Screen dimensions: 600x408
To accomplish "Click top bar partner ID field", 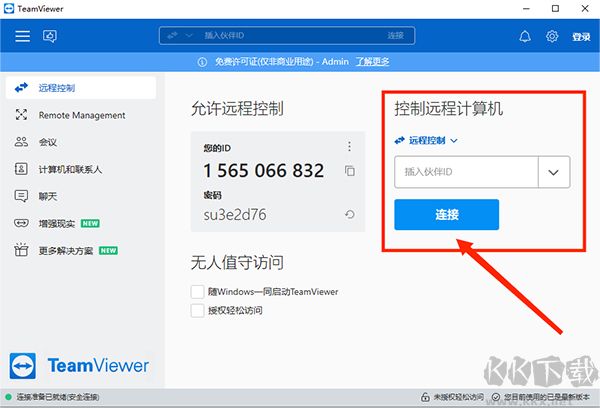I will click(x=287, y=36).
